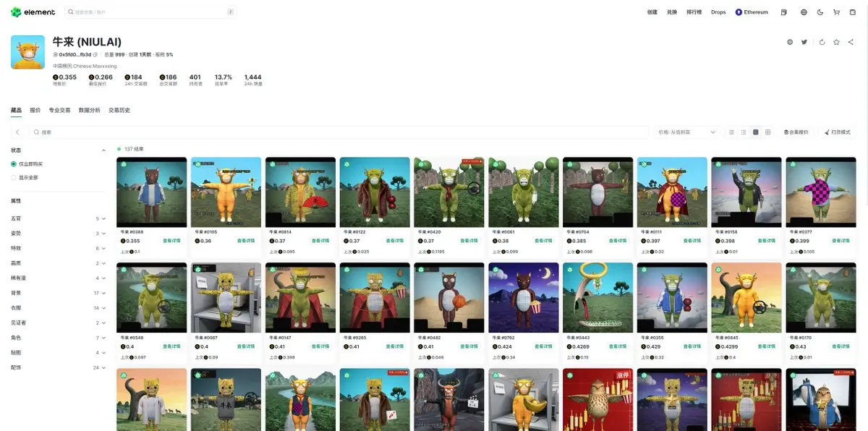
Task: Expand the 五官 attribute filter
Action: click(58, 218)
